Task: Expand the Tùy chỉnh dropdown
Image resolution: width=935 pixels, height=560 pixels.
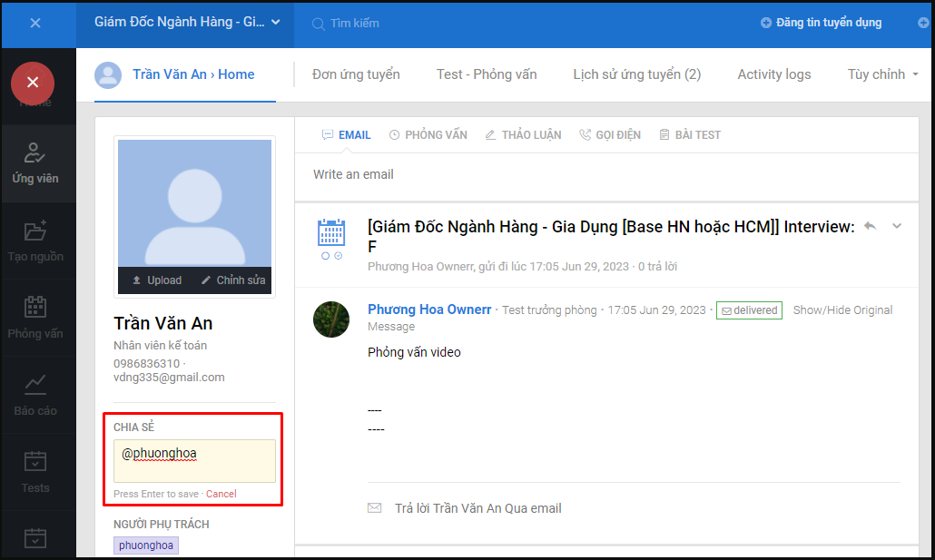Action: pos(882,74)
